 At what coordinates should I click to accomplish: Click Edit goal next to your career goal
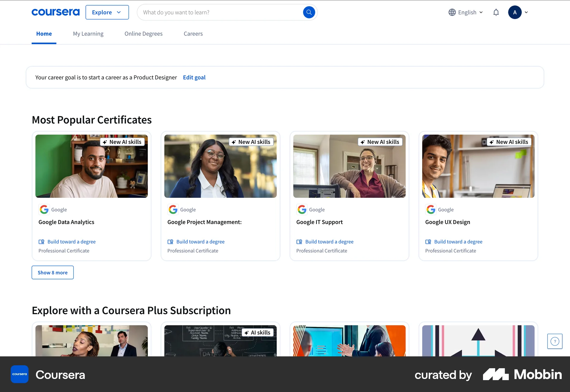(x=194, y=77)
